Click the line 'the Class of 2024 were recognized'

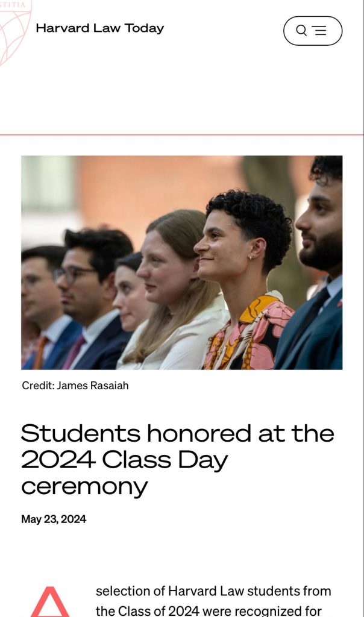tap(209, 611)
